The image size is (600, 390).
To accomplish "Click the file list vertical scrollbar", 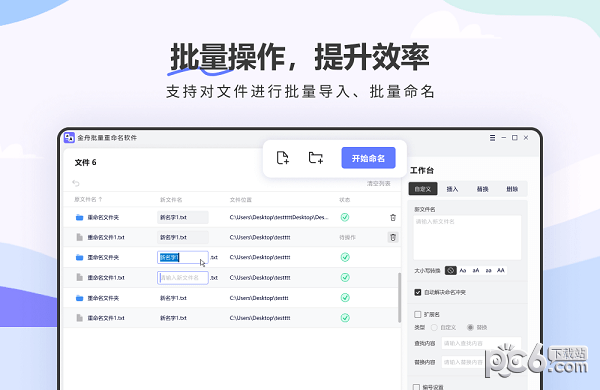I will pos(399,297).
